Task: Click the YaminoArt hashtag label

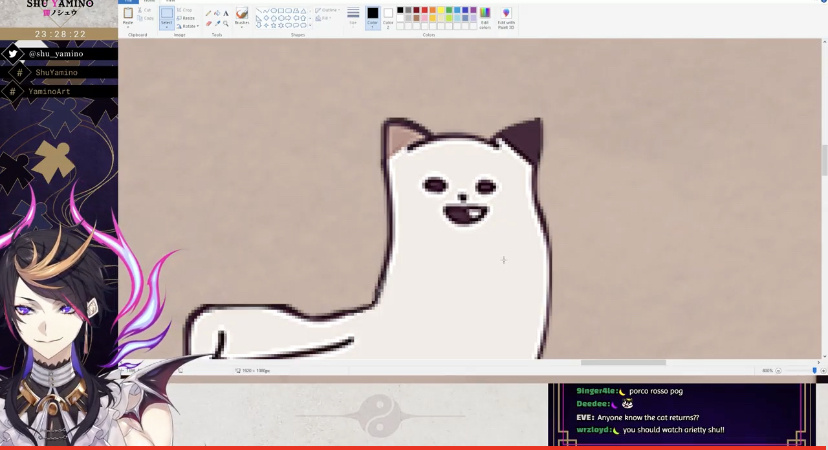Action: 49,91
